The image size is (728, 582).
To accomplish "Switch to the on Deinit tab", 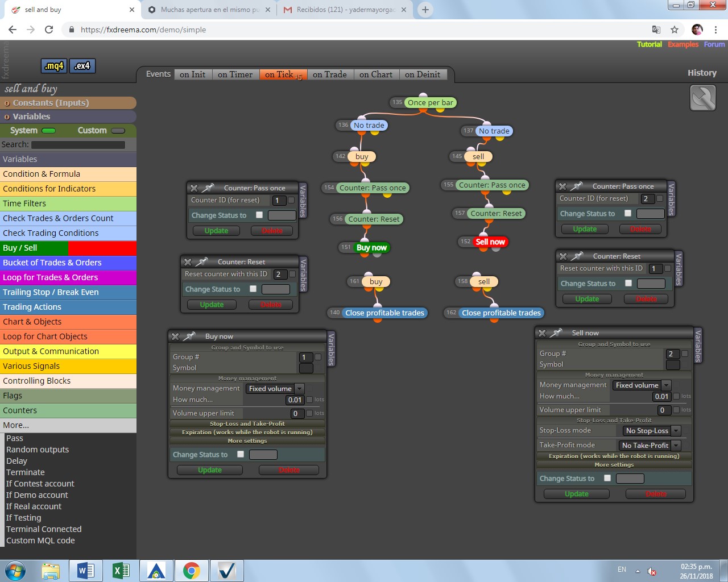I will [423, 74].
